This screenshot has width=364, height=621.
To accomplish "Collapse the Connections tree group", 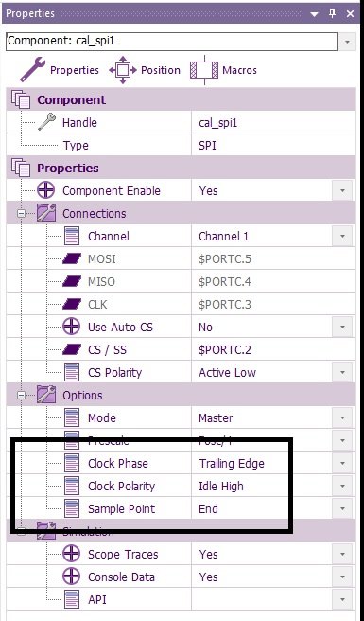I will (22, 214).
